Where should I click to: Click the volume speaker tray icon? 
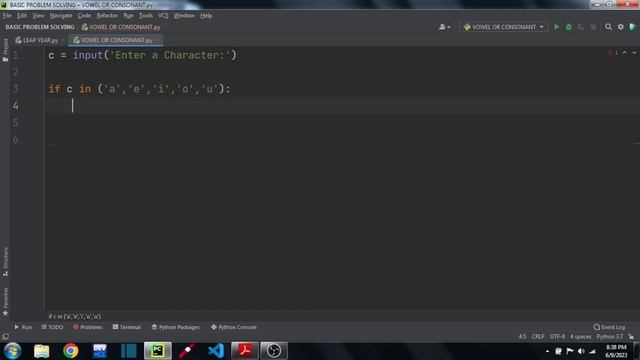click(x=581, y=351)
